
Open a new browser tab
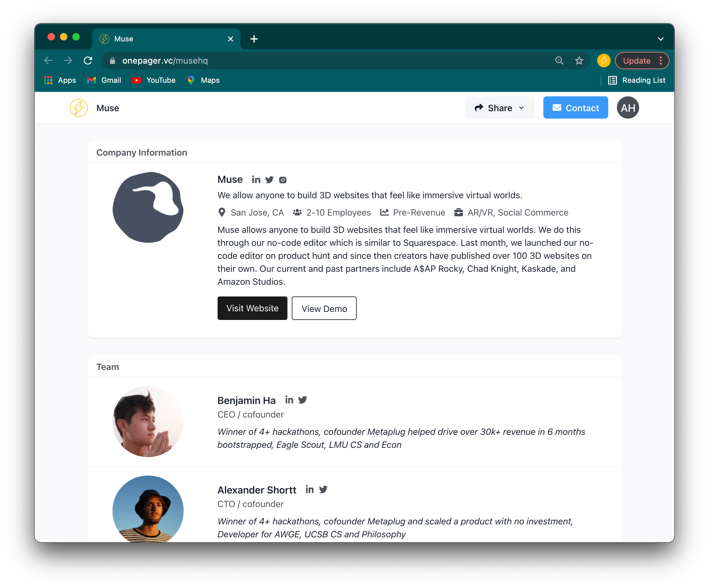pos(254,39)
